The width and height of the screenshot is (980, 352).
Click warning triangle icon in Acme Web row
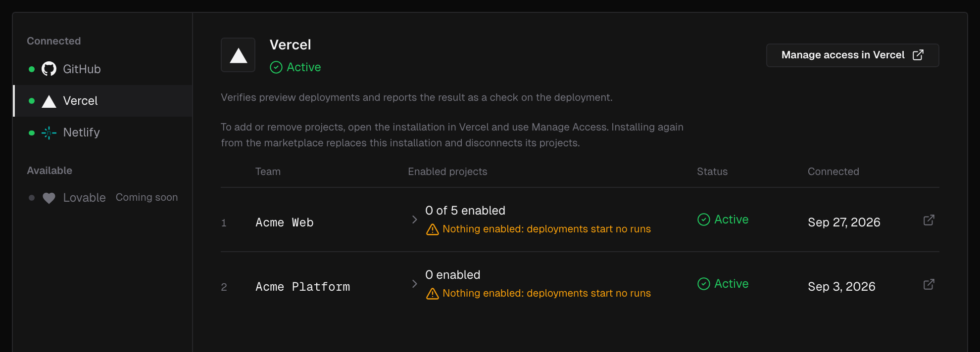click(x=433, y=229)
